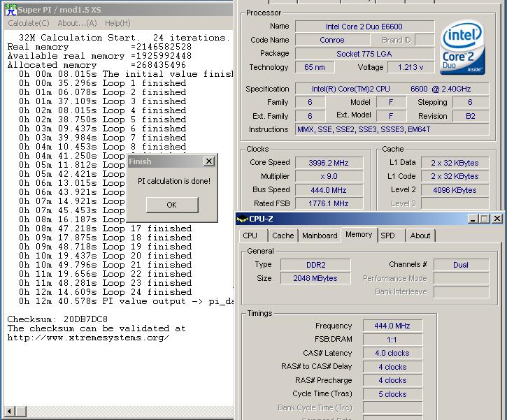
Task: Maximize the front CPU-Z window
Action: pos(484,219)
